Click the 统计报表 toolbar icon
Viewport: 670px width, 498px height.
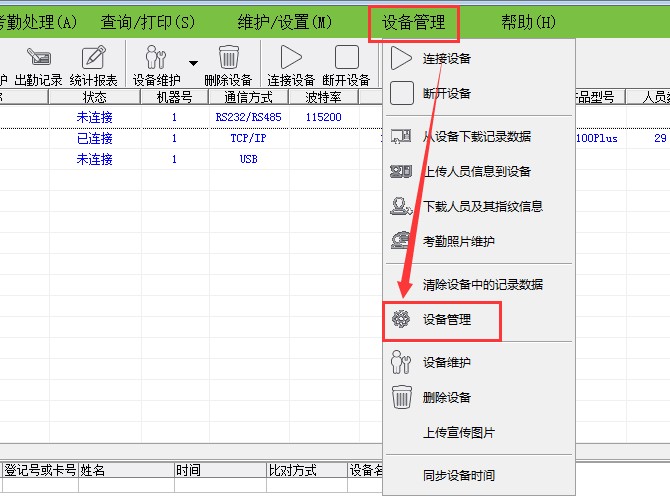(93, 66)
